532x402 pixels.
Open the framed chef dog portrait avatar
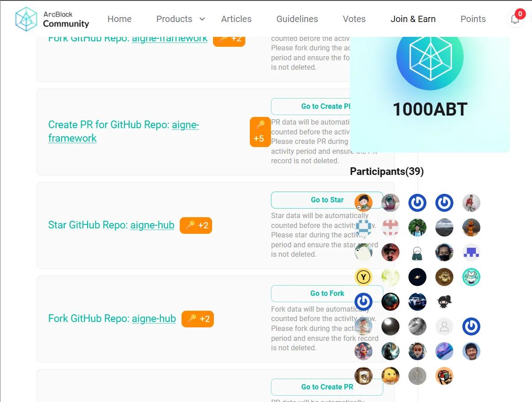click(x=364, y=376)
